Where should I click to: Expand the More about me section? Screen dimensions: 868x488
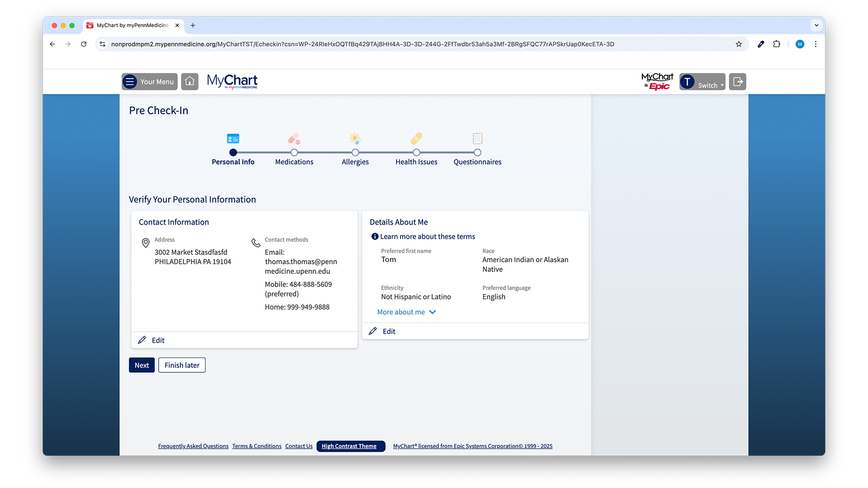(x=406, y=312)
